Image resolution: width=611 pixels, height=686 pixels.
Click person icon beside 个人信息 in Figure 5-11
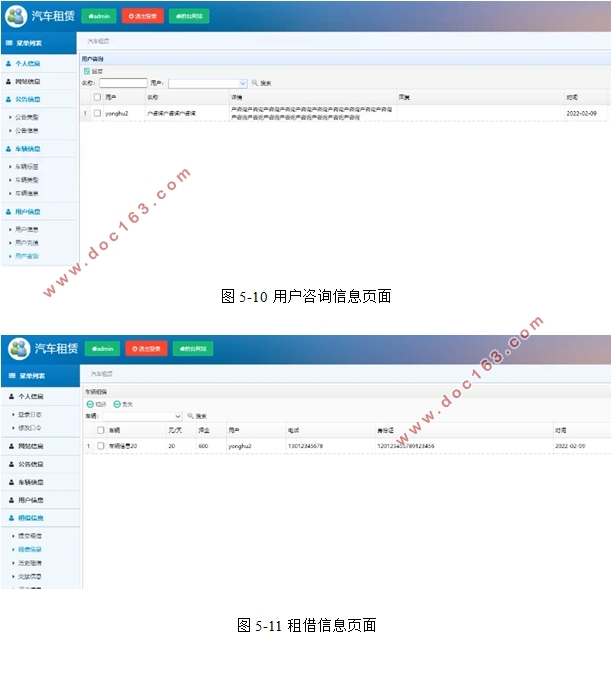11,396
